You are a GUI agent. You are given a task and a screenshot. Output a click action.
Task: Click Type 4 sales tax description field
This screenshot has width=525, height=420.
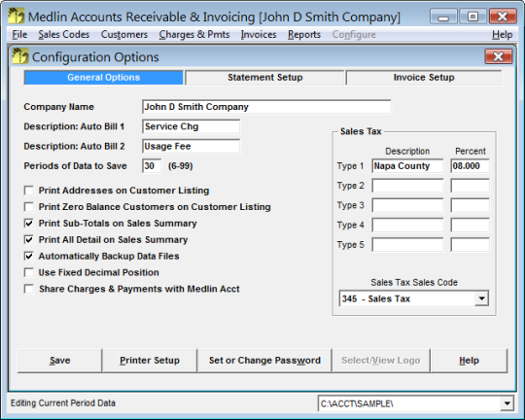pos(407,226)
